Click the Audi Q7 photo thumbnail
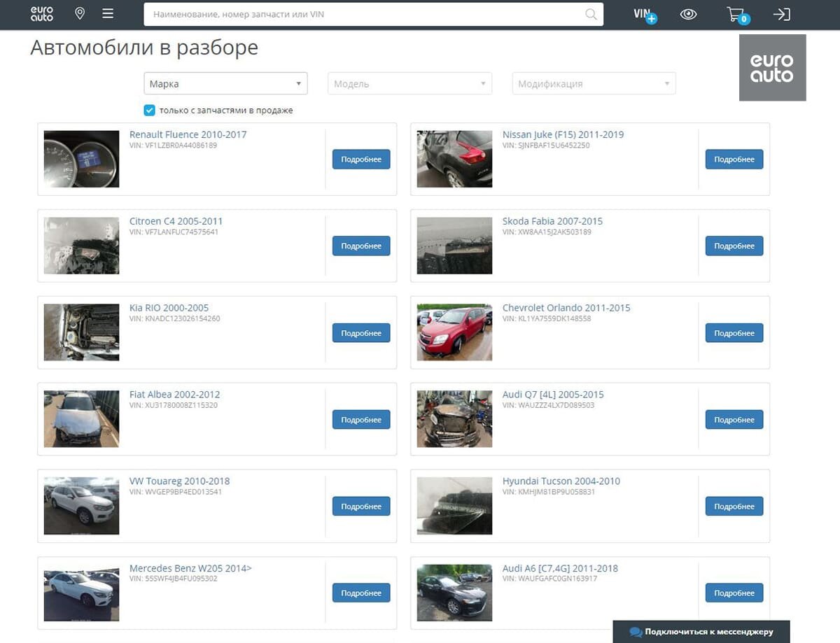 point(454,419)
